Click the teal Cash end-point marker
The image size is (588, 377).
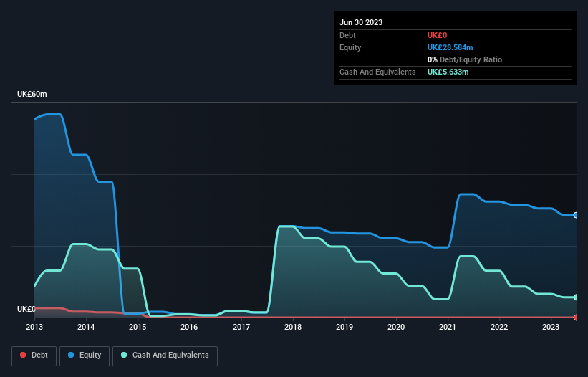[576, 297]
